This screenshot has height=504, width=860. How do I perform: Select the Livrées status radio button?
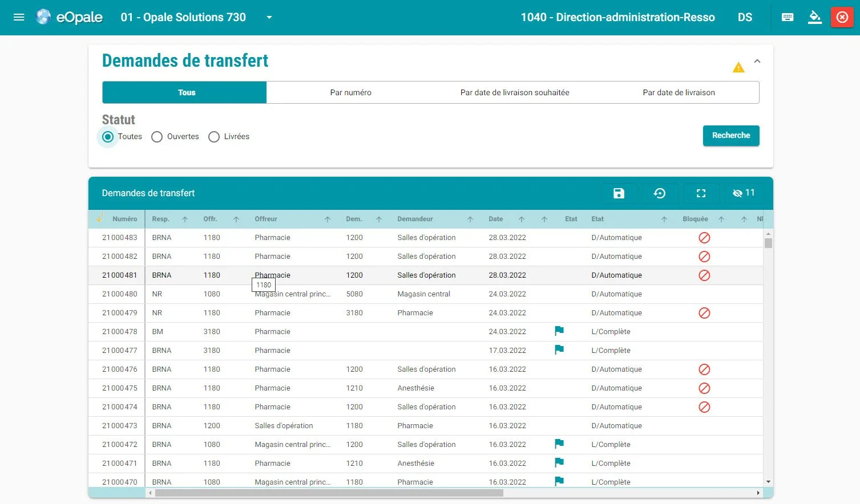[214, 137]
